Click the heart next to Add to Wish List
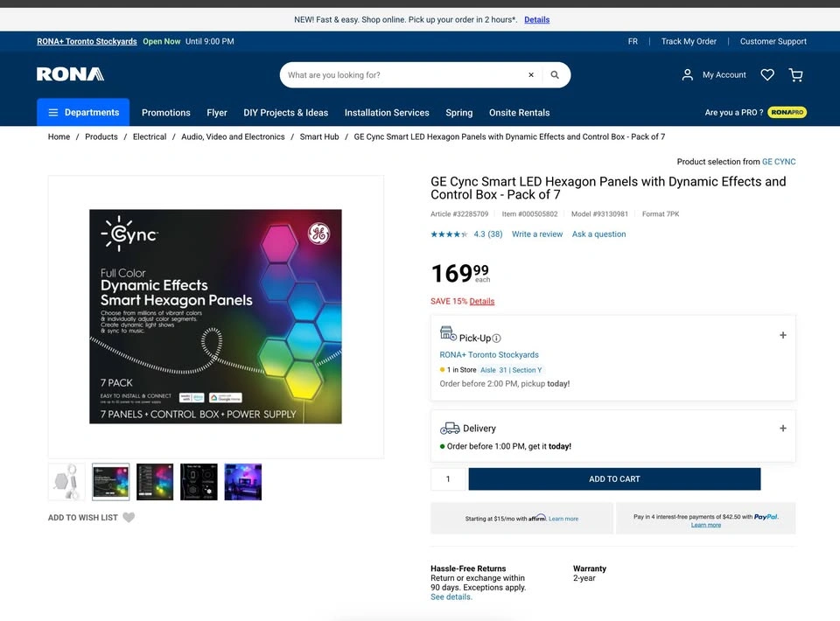This screenshot has width=840, height=621. point(129,518)
